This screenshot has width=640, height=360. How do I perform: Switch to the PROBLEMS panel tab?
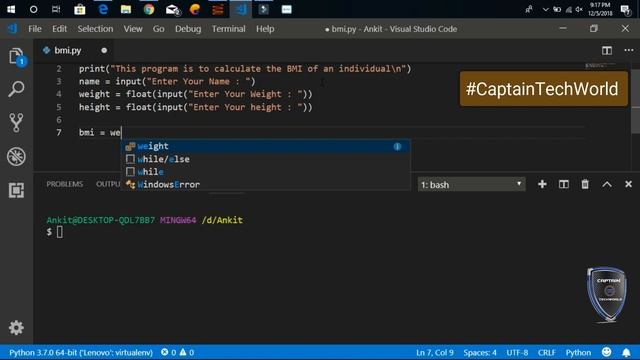[64, 184]
